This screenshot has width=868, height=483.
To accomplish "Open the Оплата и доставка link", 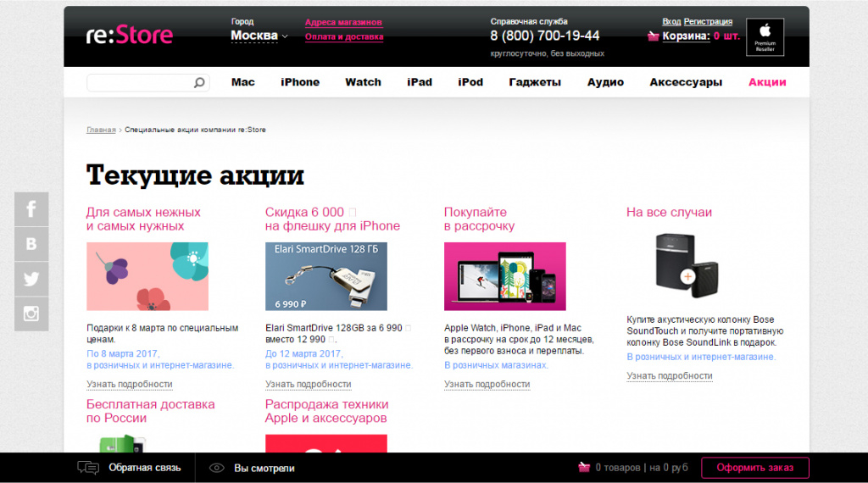I will point(344,36).
